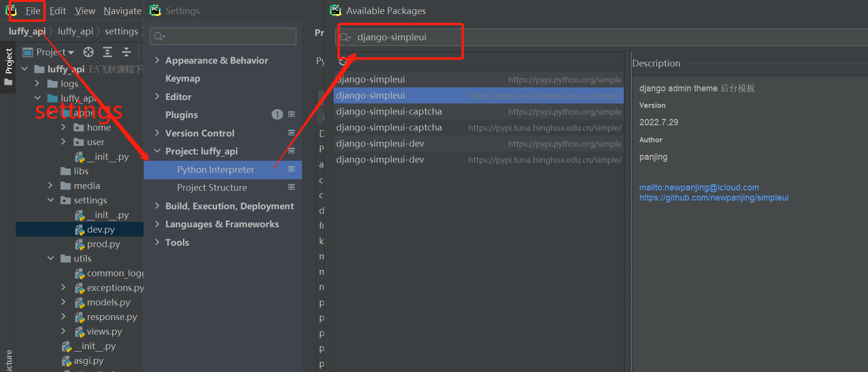Click the update badge next to Plugins
This screenshot has height=372, width=868.
click(277, 115)
